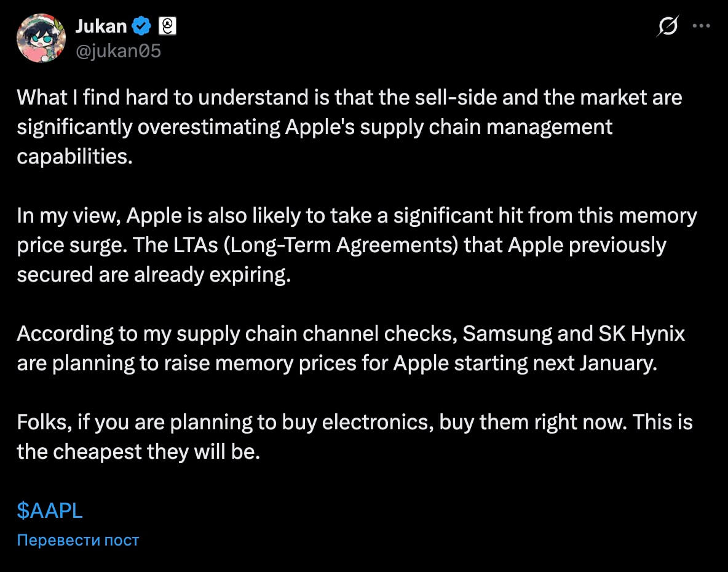Image resolution: width=728 pixels, height=572 pixels.
Task: Click Jukan's profile picture thumbnail
Action: (41, 38)
